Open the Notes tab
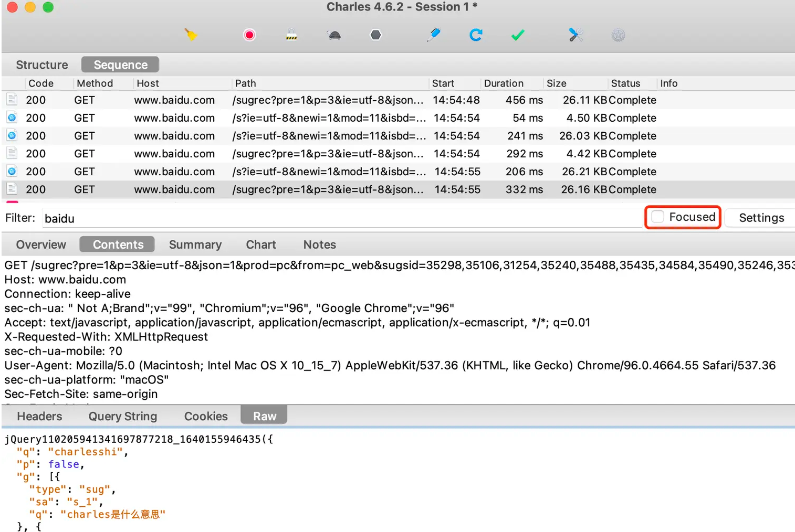This screenshot has height=532, width=795. tap(319, 244)
